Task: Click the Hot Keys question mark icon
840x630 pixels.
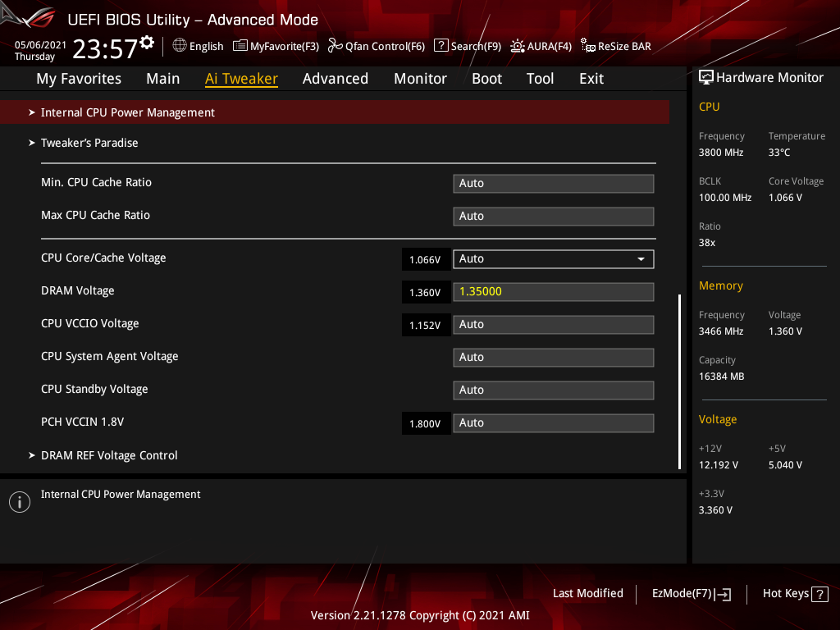Action: pos(819,594)
